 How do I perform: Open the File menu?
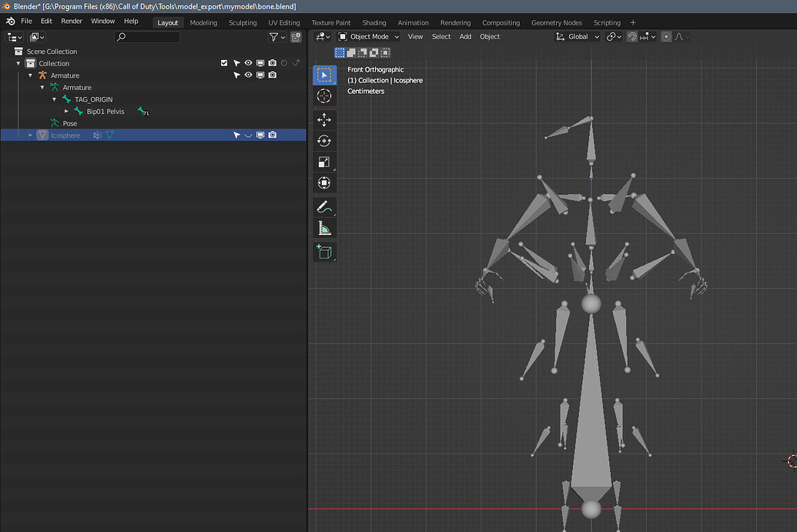pyautogui.click(x=26, y=22)
